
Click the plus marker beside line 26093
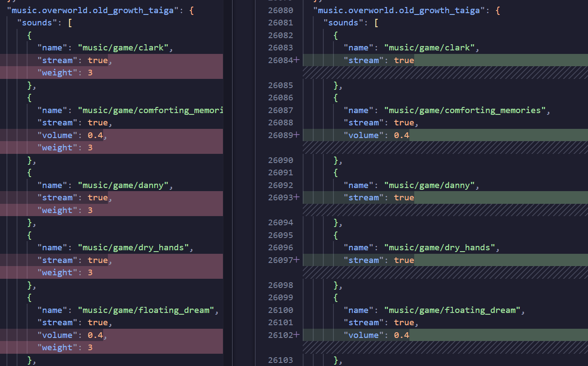click(297, 197)
